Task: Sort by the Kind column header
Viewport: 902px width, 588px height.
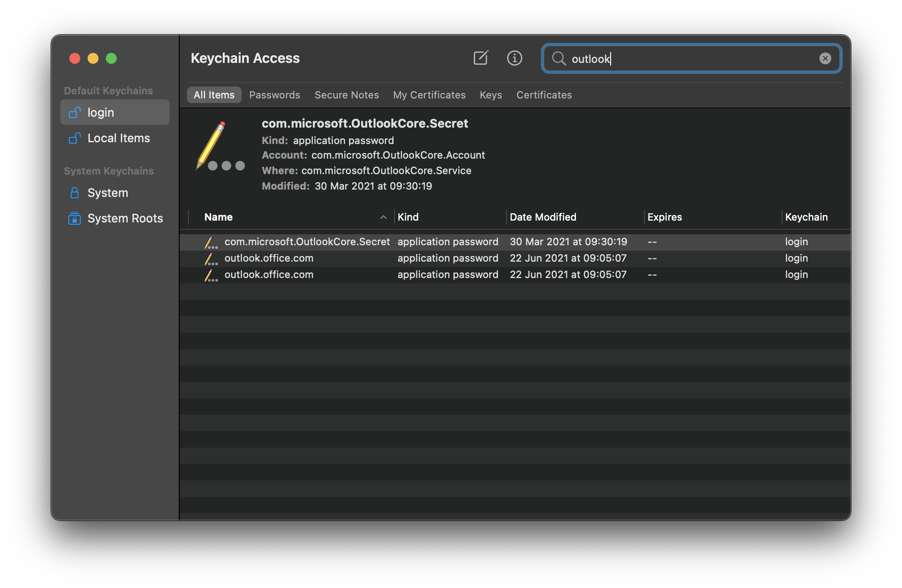Action: point(408,217)
